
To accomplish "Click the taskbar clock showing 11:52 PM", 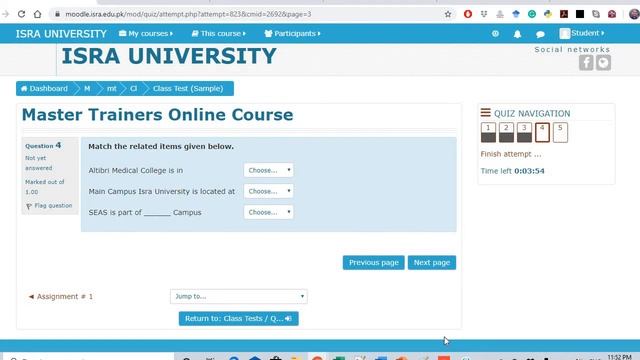I will [x=619, y=357].
